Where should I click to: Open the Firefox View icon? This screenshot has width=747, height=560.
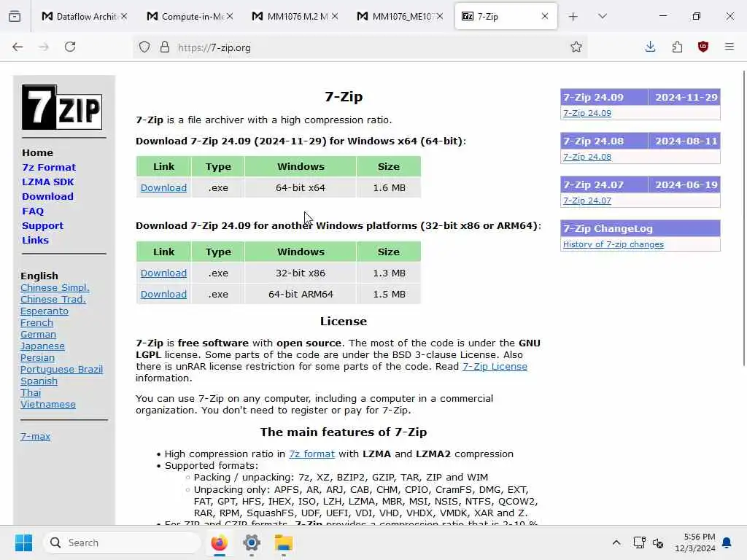15,17
